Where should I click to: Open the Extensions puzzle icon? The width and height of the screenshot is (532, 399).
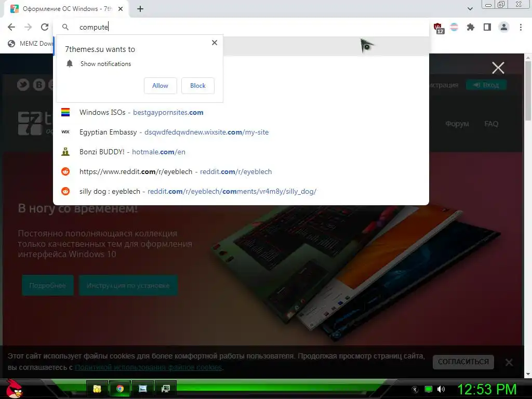pyautogui.click(x=471, y=27)
